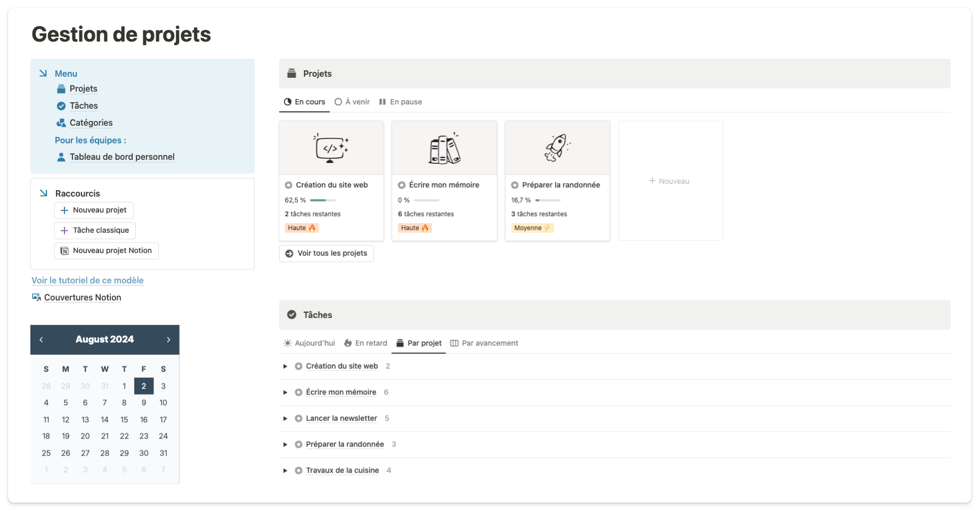Collapse the Menu section arrow
The image size is (980, 511).
[43, 74]
